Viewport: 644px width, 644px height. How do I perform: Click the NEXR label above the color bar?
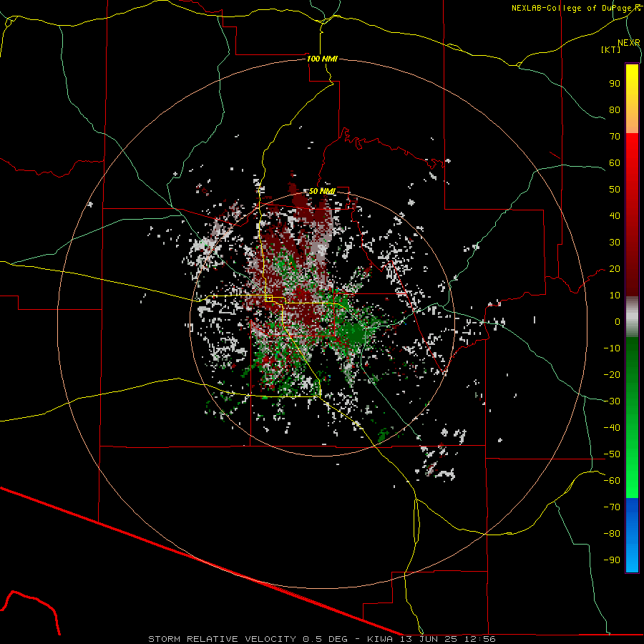pyautogui.click(x=629, y=43)
